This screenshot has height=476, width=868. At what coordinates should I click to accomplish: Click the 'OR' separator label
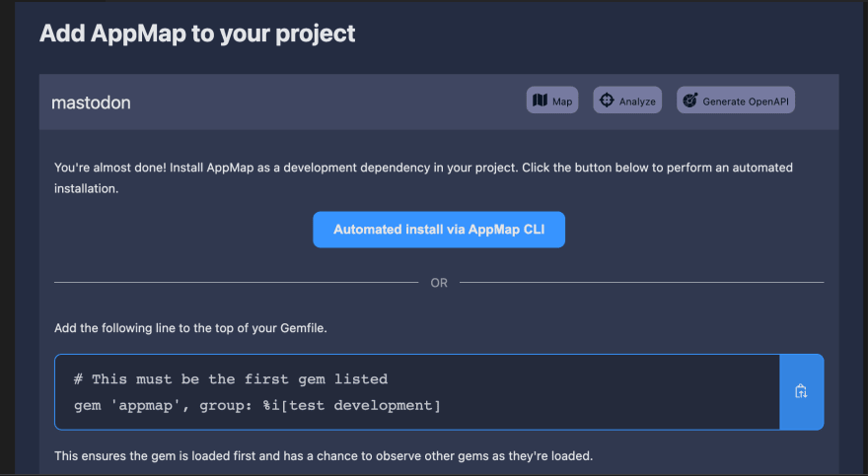coord(439,283)
